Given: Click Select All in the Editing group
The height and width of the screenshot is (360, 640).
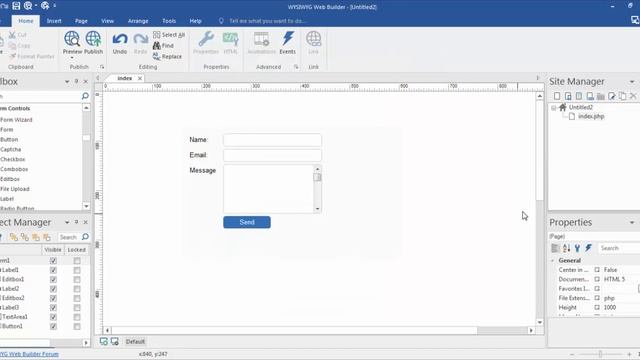Looking at the screenshot, I should 169,35.
